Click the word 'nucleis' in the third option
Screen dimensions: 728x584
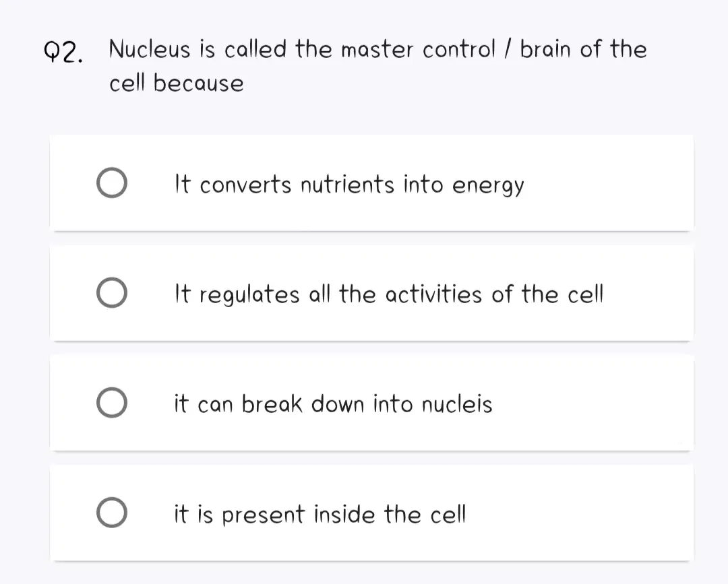click(x=457, y=403)
